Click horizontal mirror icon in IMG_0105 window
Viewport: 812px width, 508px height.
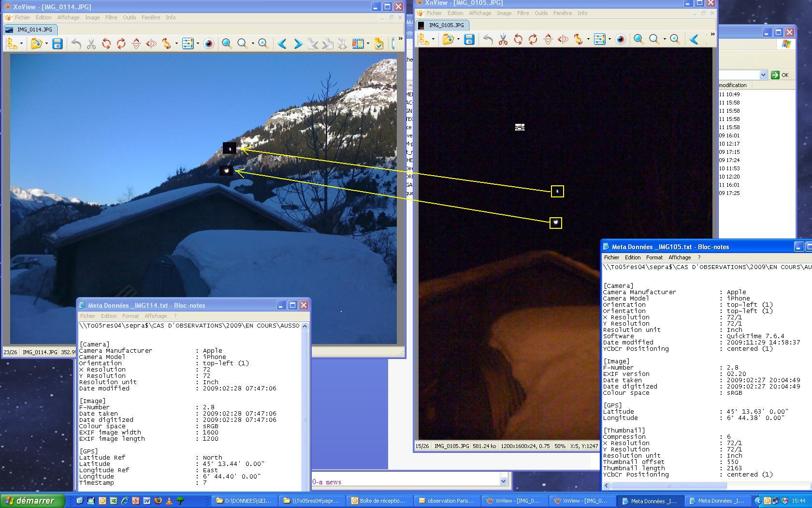click(563, 40)
